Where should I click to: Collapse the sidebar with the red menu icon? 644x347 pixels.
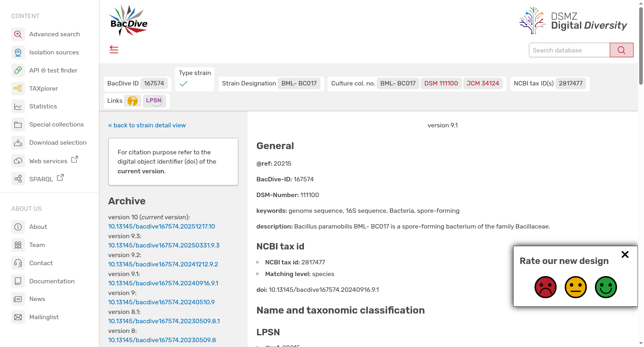point(114,50)
